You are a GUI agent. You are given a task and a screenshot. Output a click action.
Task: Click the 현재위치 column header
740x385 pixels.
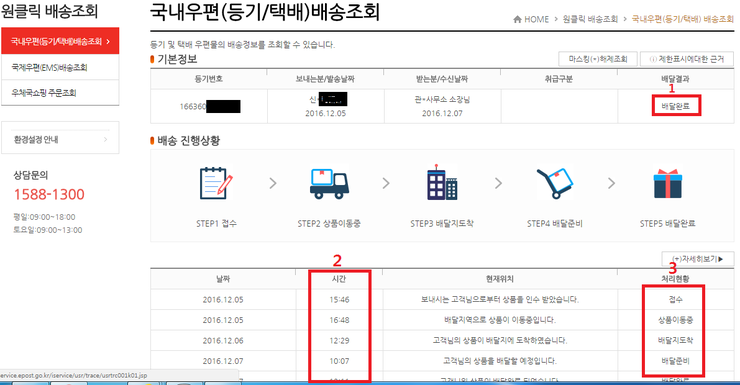coord(500,279)
